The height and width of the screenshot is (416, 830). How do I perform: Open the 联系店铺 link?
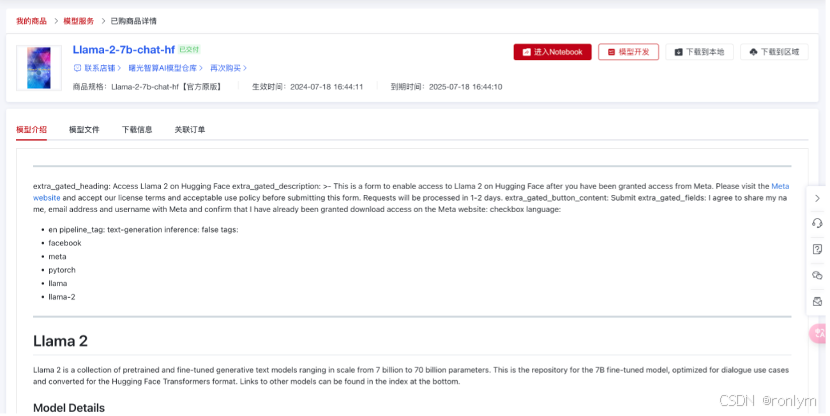100,68
